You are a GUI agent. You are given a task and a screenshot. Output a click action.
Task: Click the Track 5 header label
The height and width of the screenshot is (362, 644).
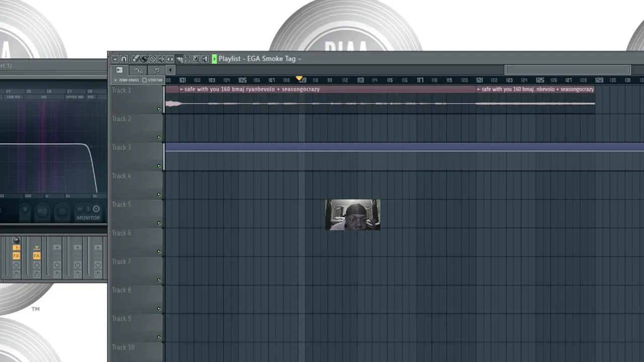(121, 205)
